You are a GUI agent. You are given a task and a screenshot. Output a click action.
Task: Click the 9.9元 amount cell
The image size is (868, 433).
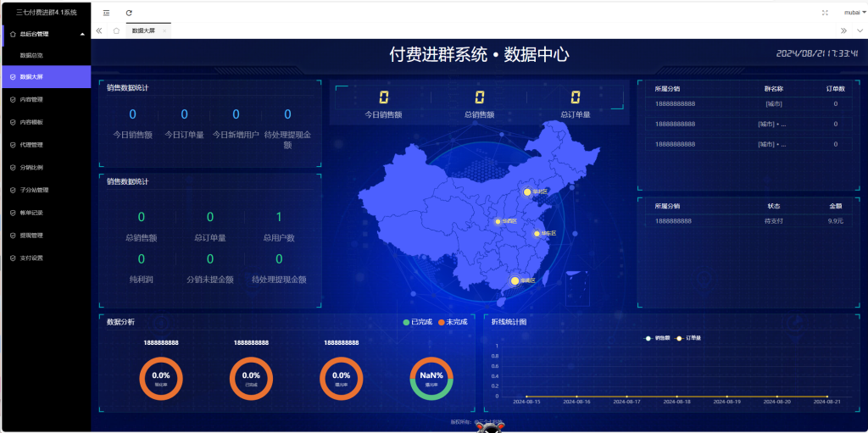coord(835,221)
